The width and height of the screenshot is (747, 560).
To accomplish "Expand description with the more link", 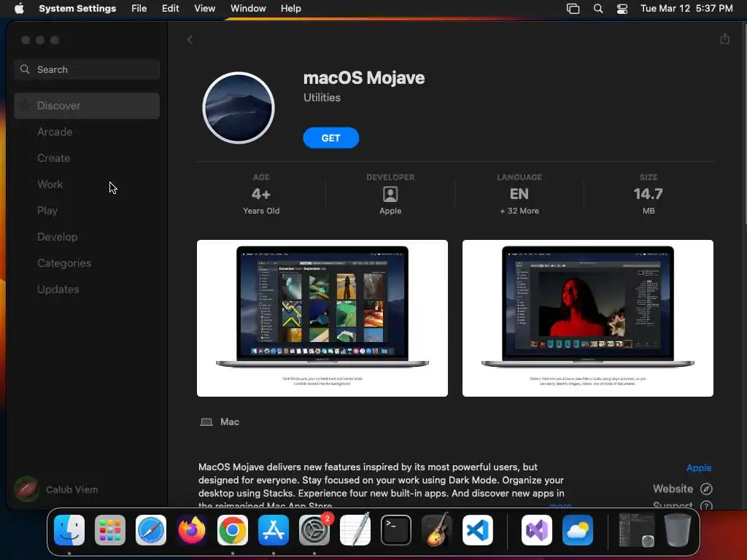I will coord(560,505).
